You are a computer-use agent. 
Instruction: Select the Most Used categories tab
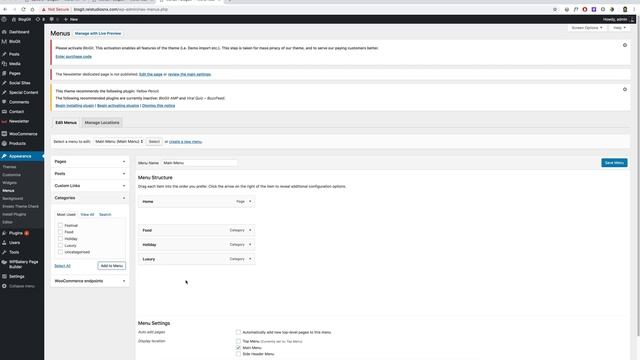tap(66, 214)
